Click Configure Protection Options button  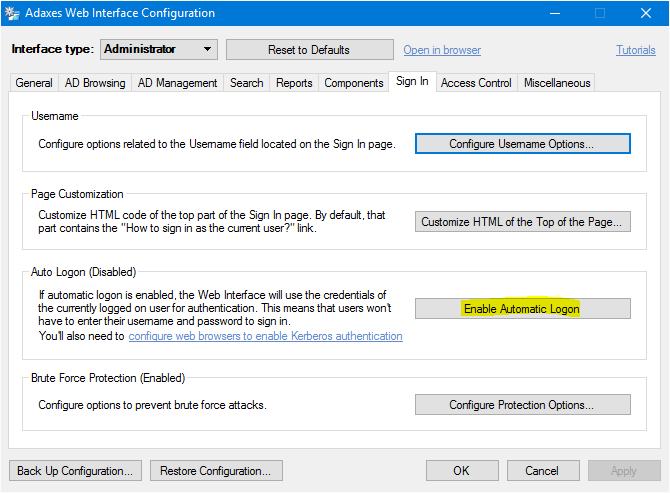point(523,405)
